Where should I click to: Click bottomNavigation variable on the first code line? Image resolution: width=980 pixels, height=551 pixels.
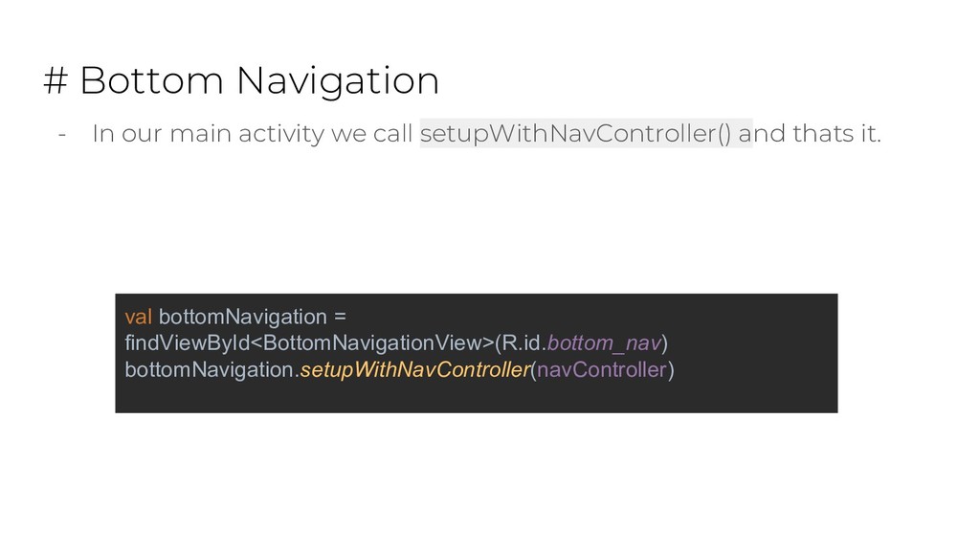click(x=243, y=317)
